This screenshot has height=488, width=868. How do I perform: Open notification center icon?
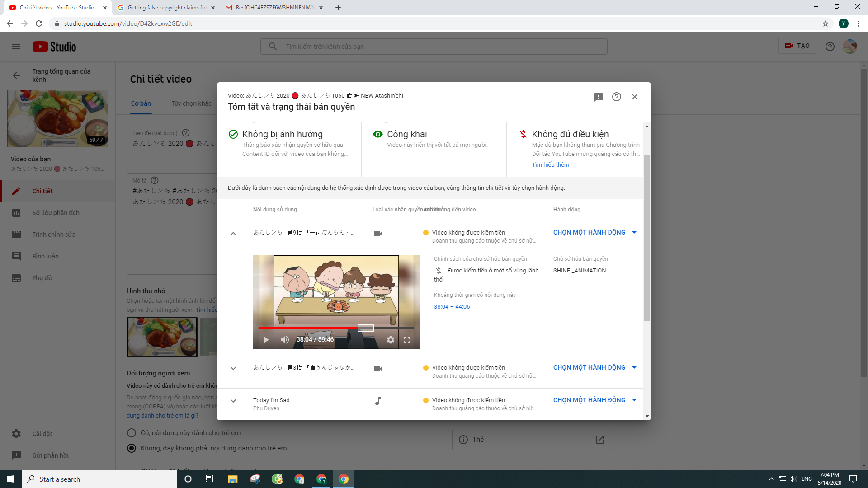click(x=853, y=479)
